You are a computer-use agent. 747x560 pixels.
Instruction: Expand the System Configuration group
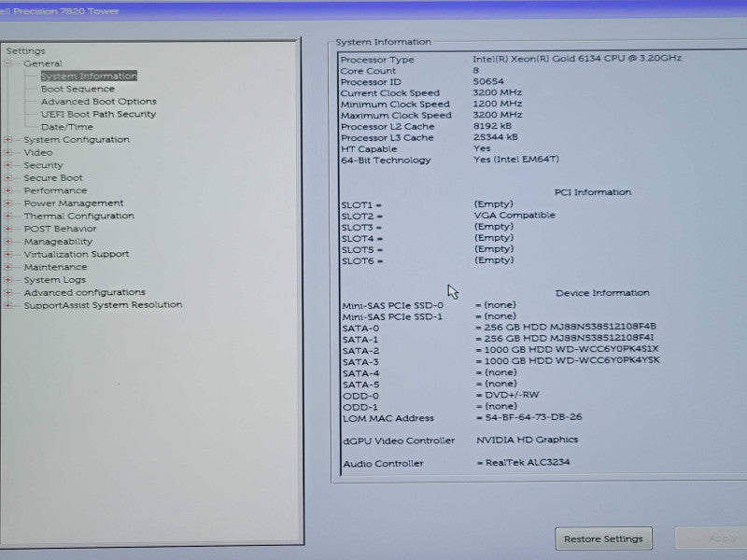pos(8,139)
